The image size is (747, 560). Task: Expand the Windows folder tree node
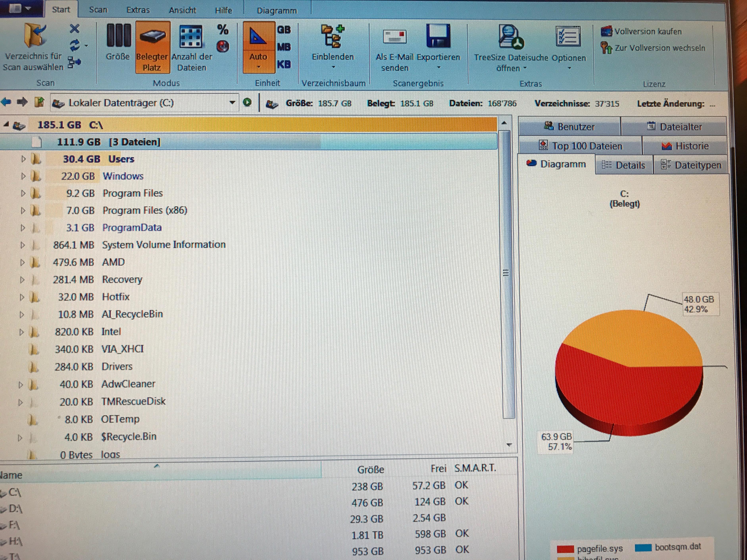point(23,176)
